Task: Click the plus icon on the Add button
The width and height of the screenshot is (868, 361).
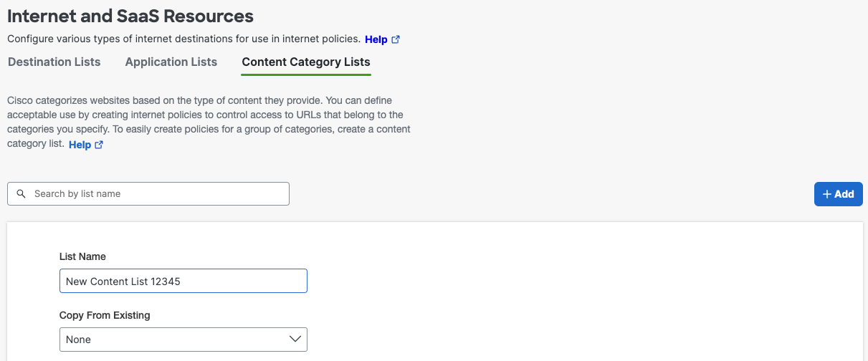Action: point(827,194)
